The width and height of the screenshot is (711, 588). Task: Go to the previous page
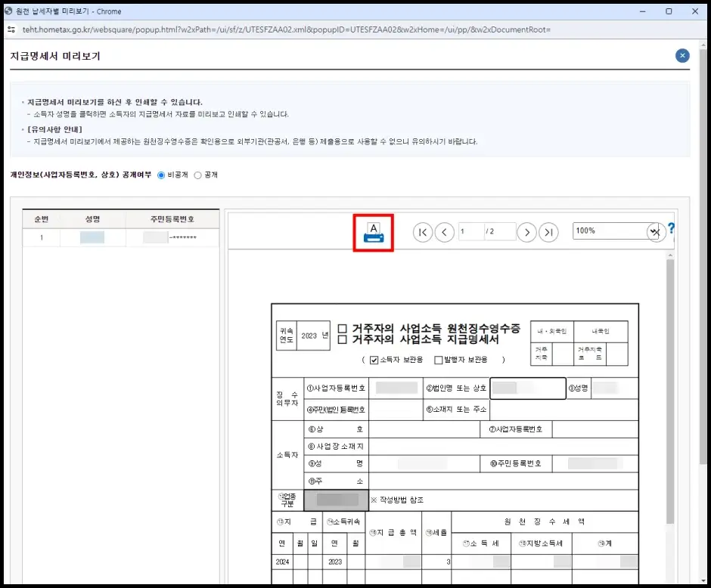(x=445, y=232)
